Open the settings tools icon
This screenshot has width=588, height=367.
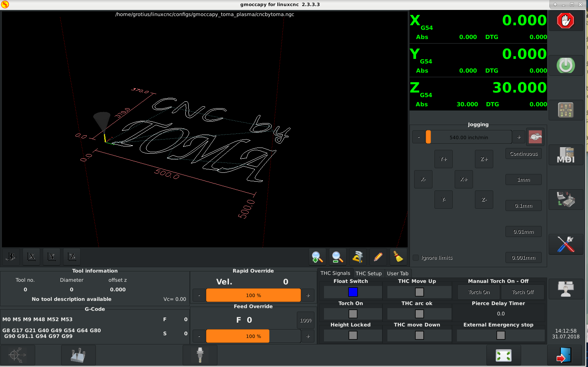point(566,244)
